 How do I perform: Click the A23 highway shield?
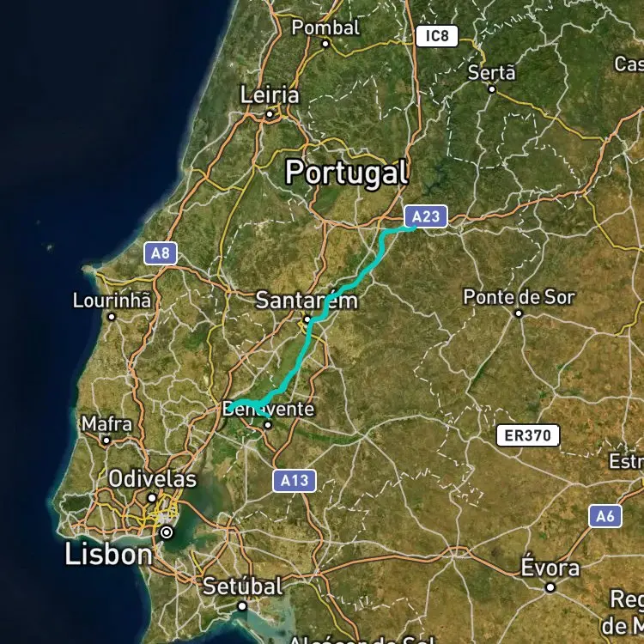point(426,216)
